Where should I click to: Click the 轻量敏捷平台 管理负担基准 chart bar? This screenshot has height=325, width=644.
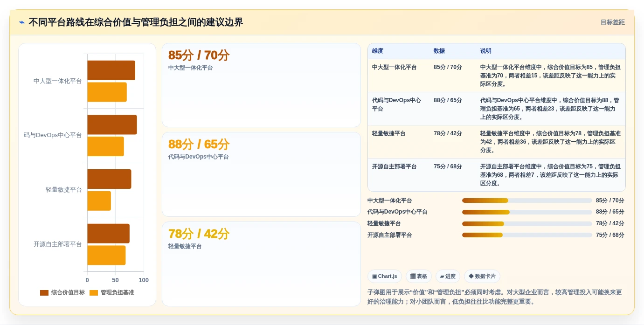click(99, 201)
